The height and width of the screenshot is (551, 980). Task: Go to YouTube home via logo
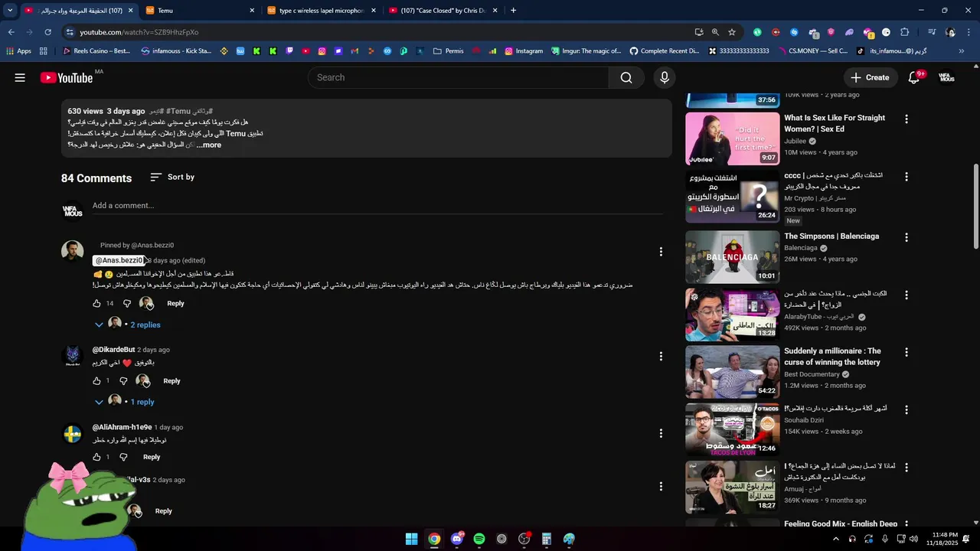[67, 77]
